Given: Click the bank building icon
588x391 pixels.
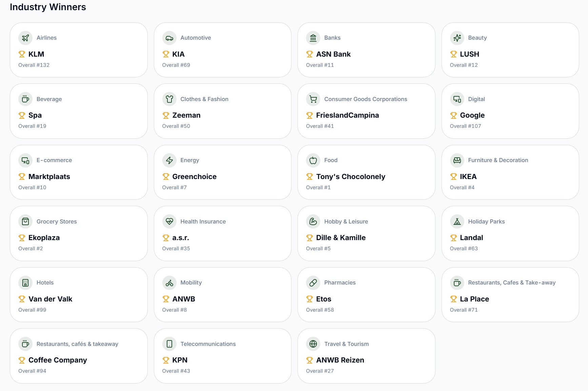Looking at the screenshot, I should pyautogui.click(x=313, y=38).
